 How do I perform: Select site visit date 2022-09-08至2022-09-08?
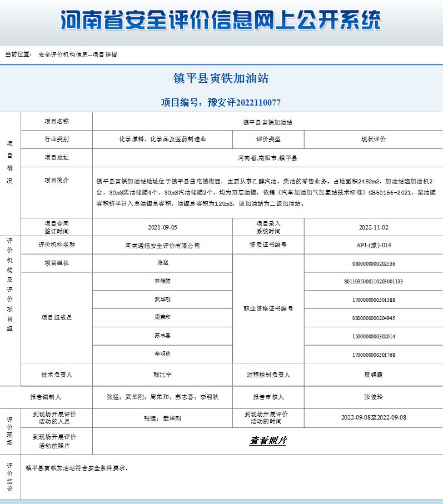click(x=374, y=417)
